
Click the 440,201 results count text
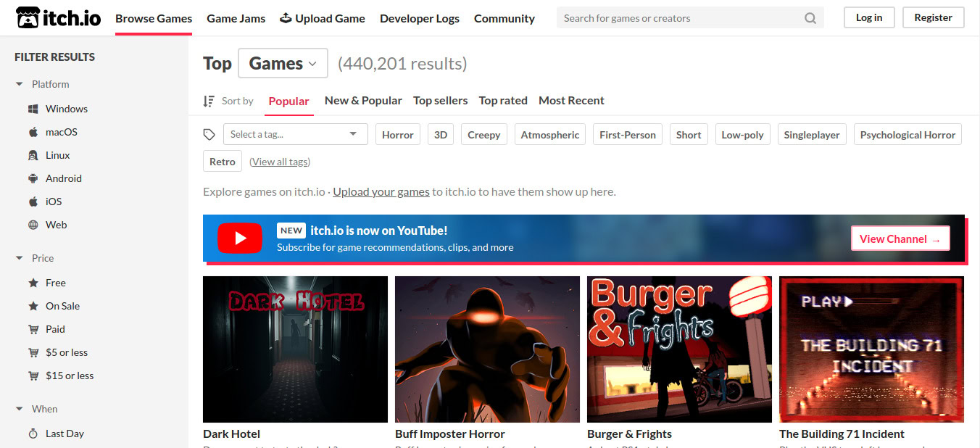click(x=402, y=64)
